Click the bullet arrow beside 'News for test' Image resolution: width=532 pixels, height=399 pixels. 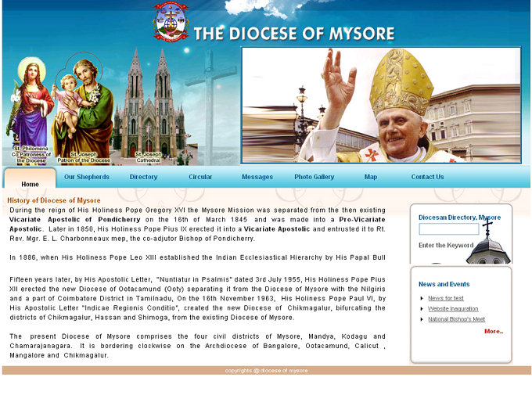click(422, 298)
